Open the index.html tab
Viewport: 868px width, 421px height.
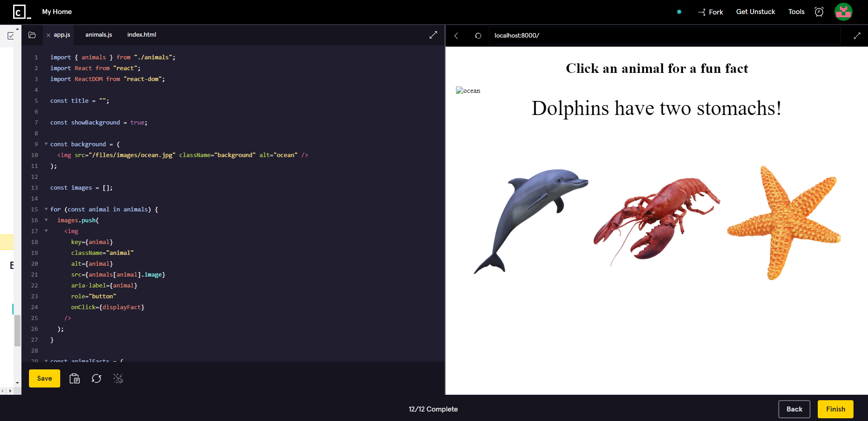(141, 34)
